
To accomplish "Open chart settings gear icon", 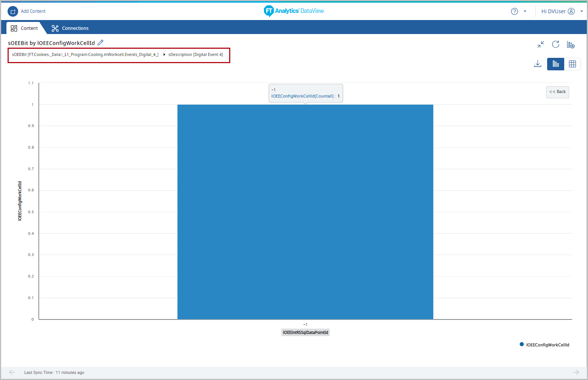I will [x=571, y=45].
